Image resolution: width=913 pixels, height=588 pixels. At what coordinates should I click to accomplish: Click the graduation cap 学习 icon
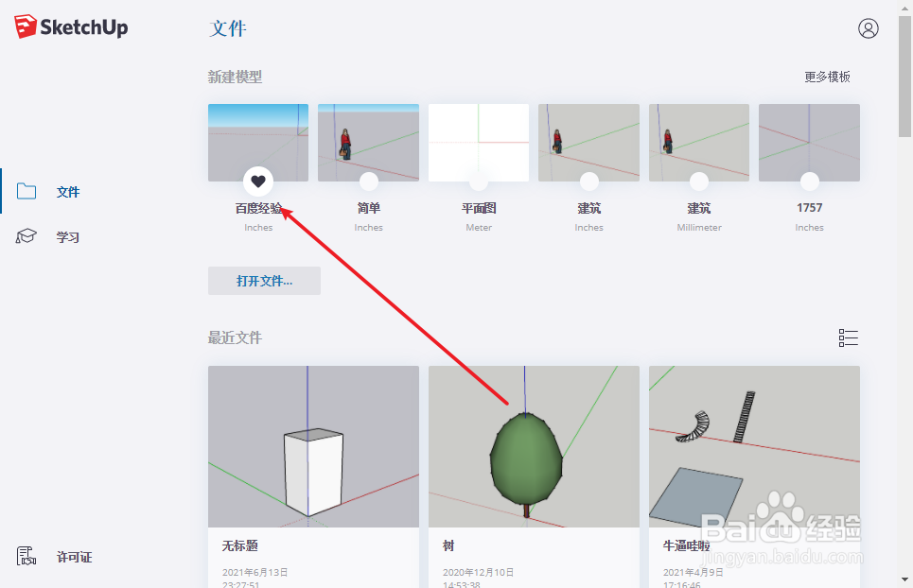(x=26, y=236)
